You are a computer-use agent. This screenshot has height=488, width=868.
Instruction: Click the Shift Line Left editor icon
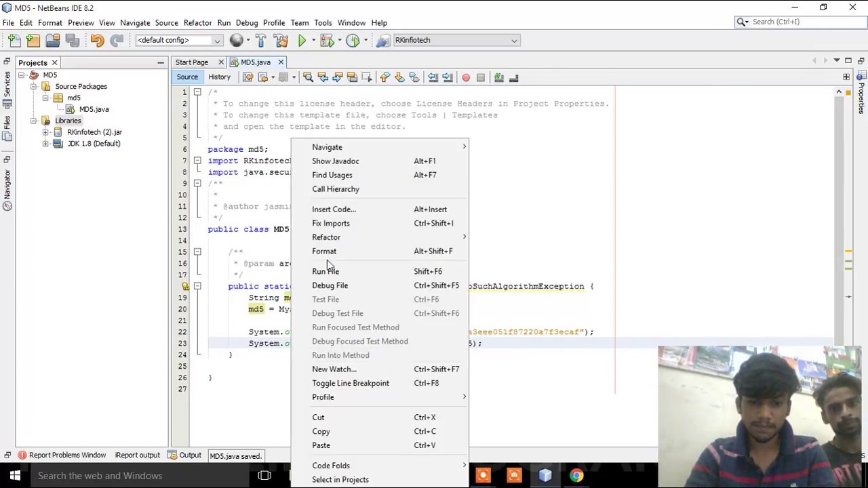coord(433,77)
